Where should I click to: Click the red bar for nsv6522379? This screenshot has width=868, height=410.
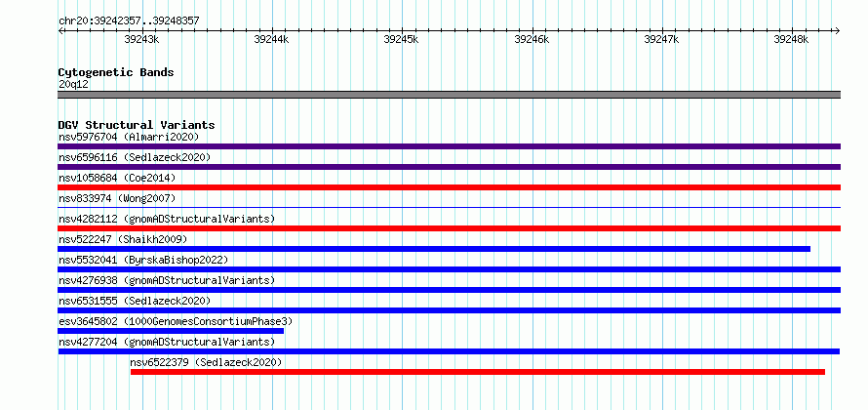(x=478, y=372)
